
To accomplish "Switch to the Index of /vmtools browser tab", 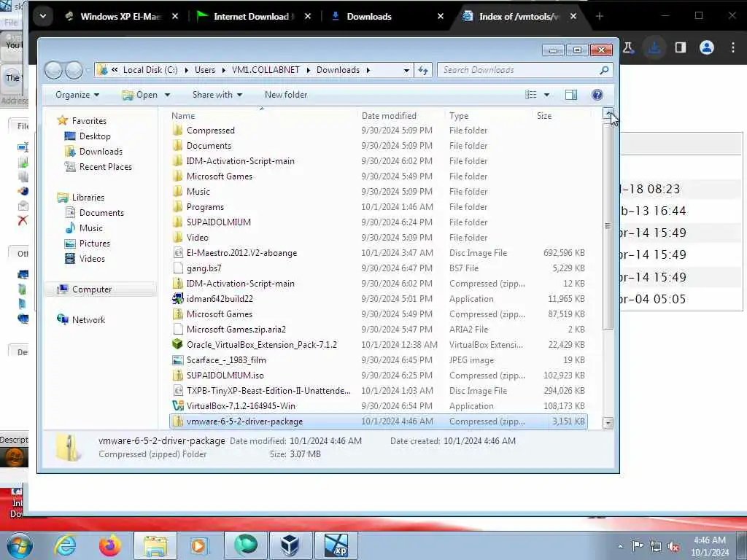I will pos(519,16).
